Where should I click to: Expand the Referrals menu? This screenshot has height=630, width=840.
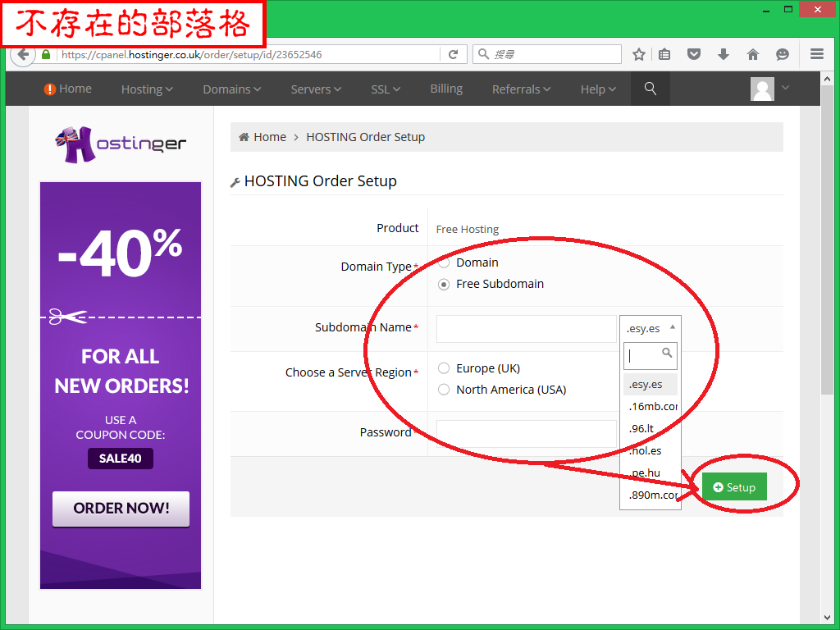click(521, 89)
